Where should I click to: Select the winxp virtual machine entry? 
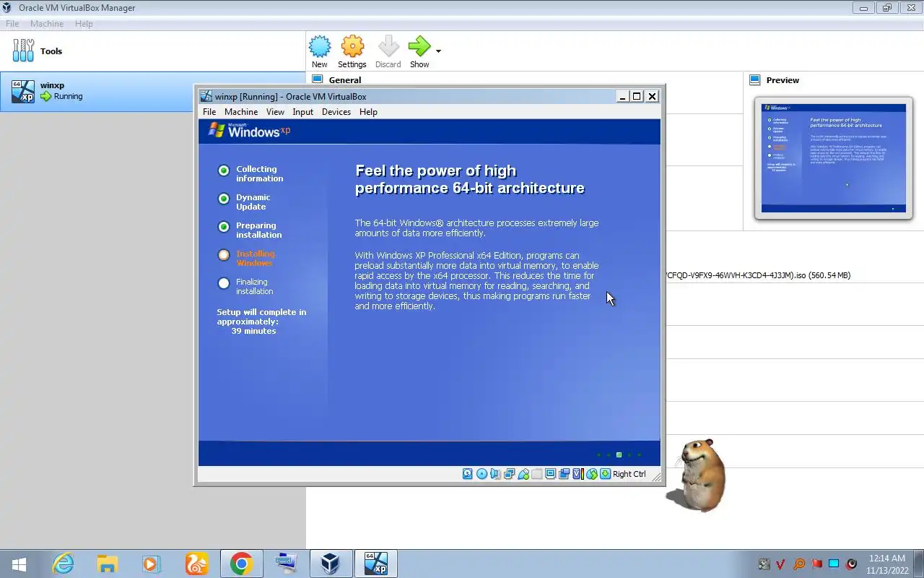(x=153, y=91)
